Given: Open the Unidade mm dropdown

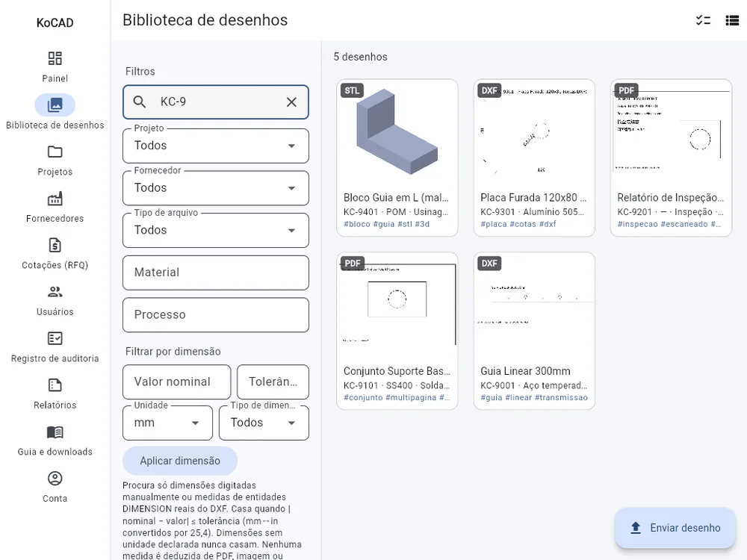Looking at the screenshot, I should [167, 423].
